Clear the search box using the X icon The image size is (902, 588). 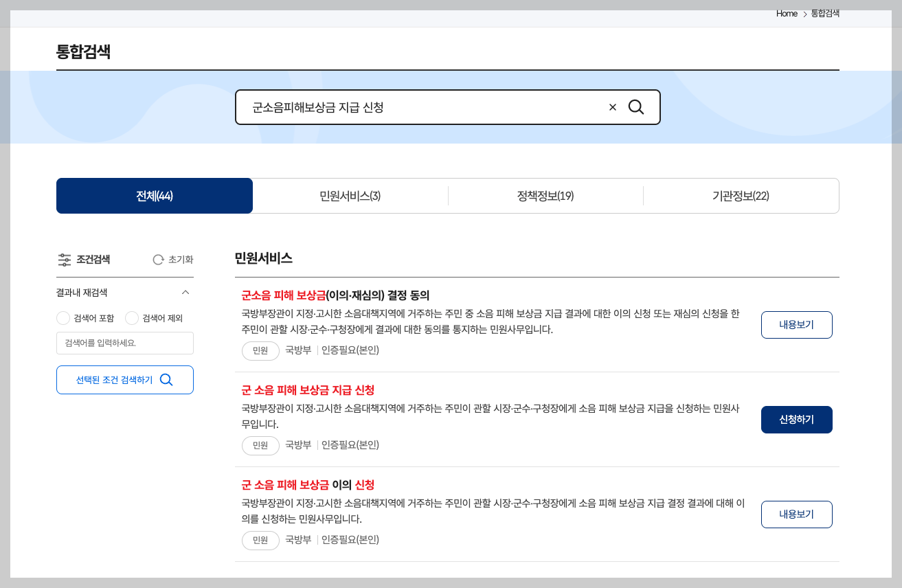(x=612, y=107)
